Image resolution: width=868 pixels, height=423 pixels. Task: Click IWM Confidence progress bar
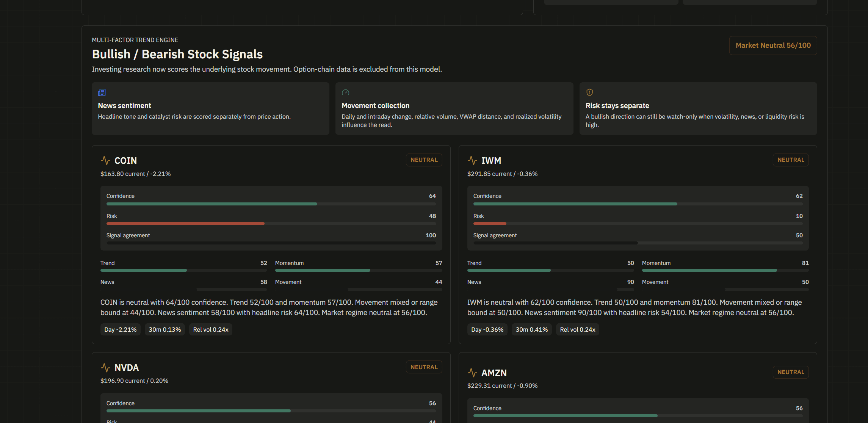click(638, 204)
